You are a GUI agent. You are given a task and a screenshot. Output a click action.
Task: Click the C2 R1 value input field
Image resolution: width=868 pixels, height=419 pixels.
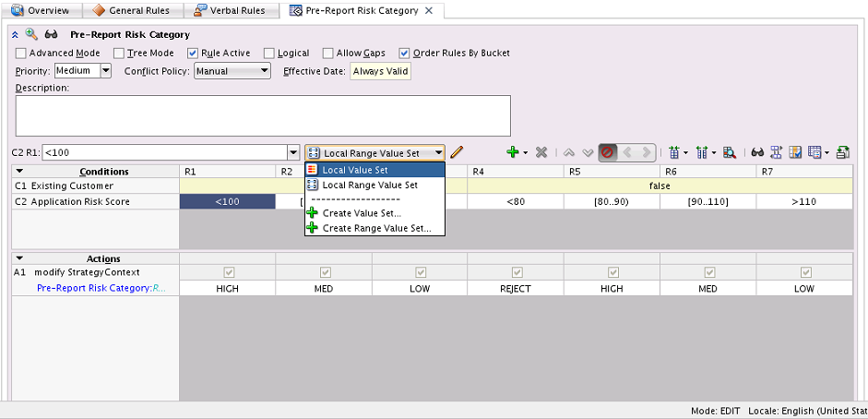pos(165,153)
